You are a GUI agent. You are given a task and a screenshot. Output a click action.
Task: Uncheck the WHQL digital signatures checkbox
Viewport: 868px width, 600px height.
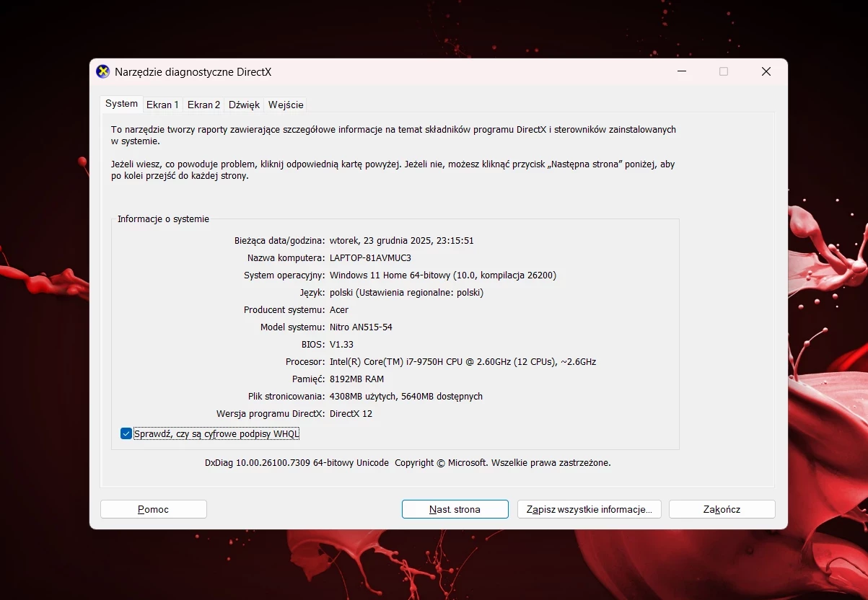tap(126, 433)
